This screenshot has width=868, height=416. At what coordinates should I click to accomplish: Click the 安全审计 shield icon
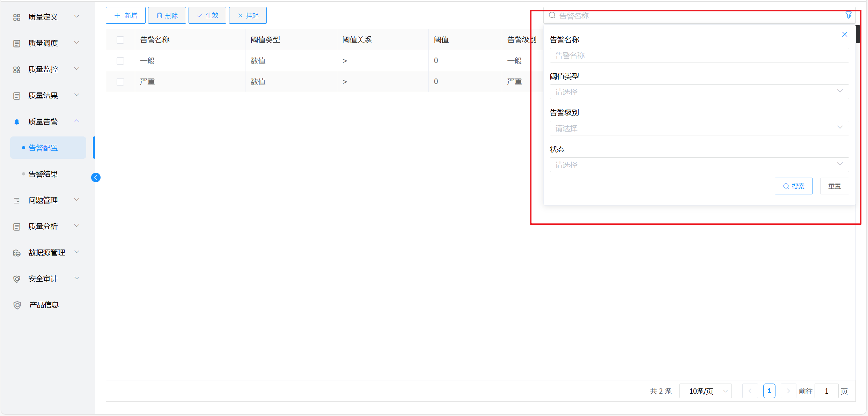pyautogui.click(x=16, y=279)
